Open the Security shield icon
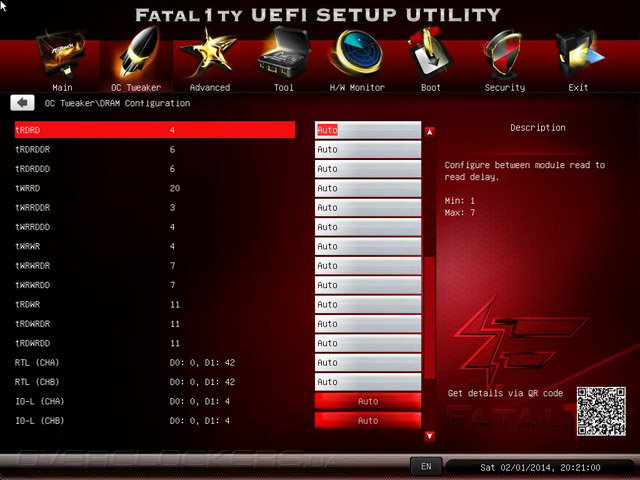 pos(504,54)
